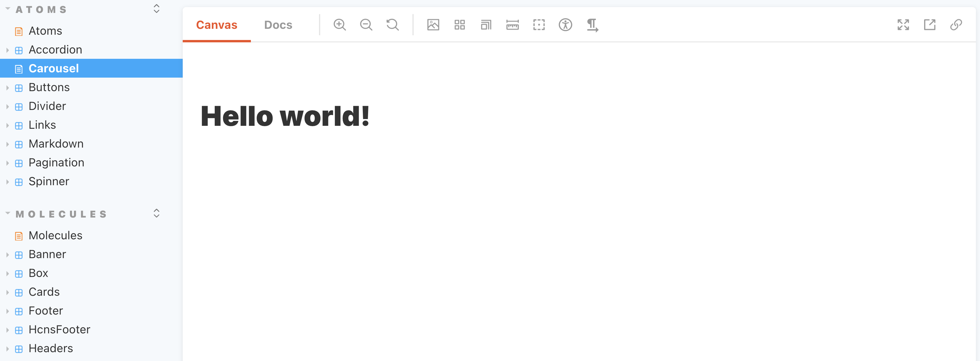980x361 pixels.
Task: Reset zoom with the reset icon
Action: pyautogui.click(x=392, y=25)
